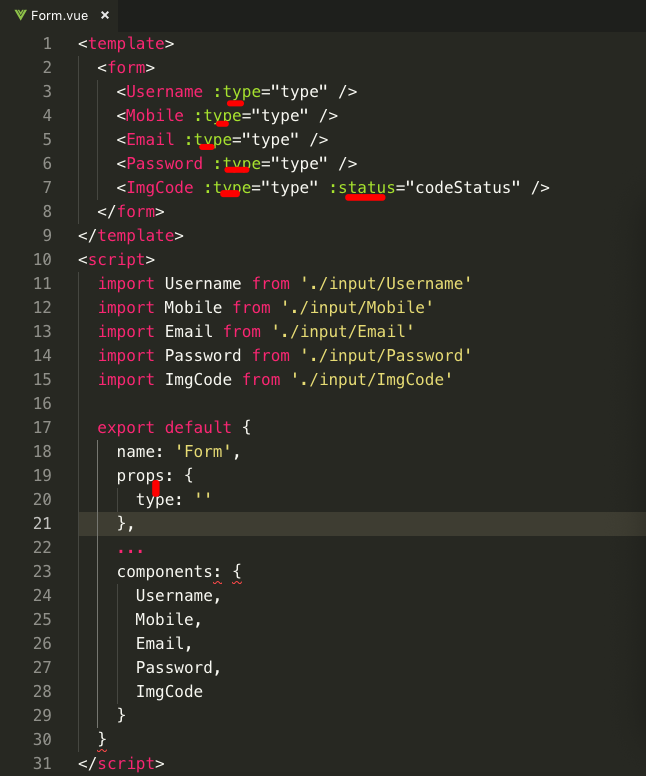Click 'Password,' entry on line 27
The width and height of the screenshot is (646, 776).
179,668
